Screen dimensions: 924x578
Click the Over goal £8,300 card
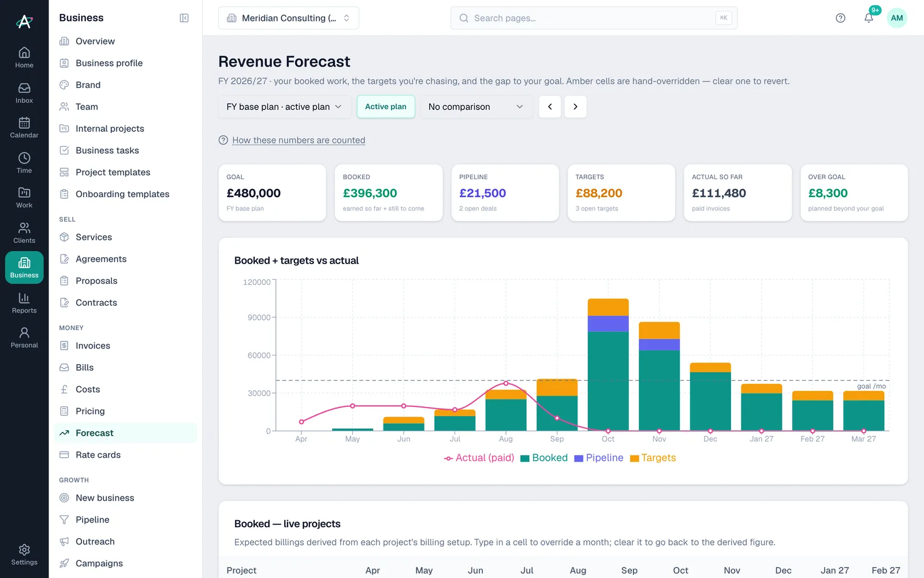click(x=854, y=192)
